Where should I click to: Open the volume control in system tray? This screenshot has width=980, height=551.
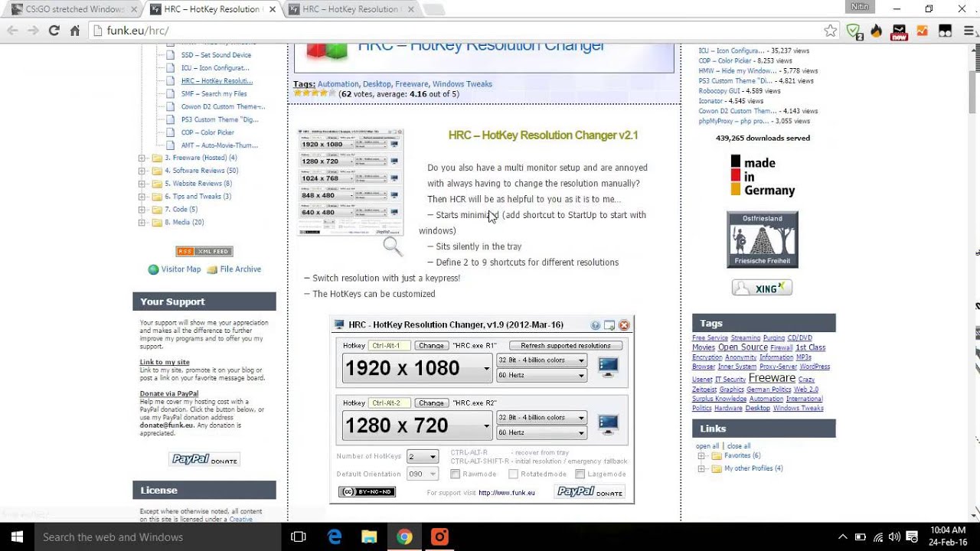pyautogui.click(x=894, y=537)
